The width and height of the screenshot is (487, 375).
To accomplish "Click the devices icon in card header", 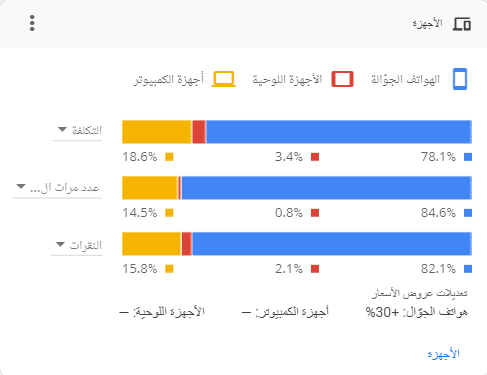I will coord(462,24).
